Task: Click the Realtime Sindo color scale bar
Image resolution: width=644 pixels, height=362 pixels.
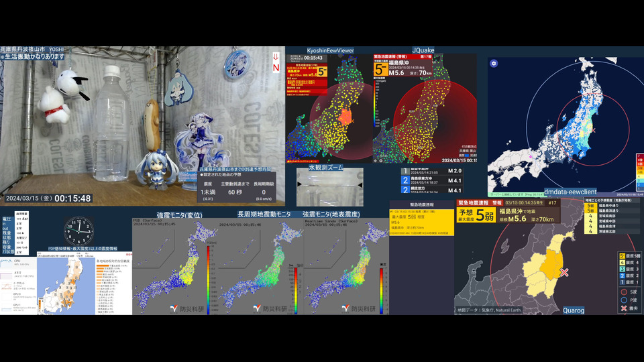Action: (382, 290)
